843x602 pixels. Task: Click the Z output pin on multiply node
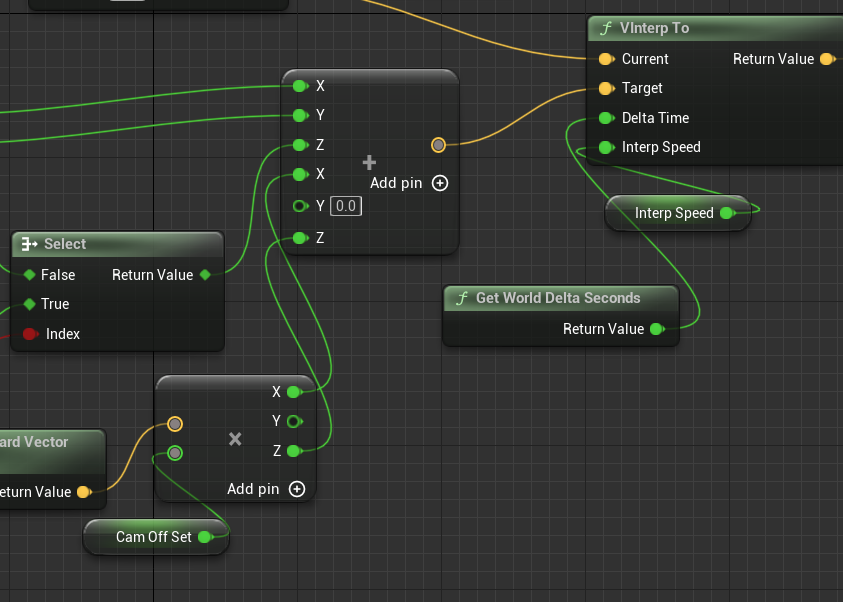(294, 451)
